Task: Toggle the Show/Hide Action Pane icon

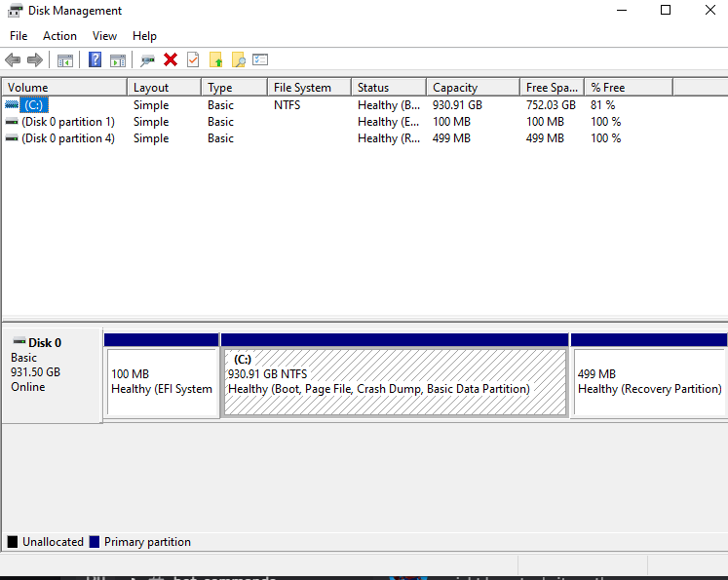Action: pyautogui.click(x=118, y=60)
